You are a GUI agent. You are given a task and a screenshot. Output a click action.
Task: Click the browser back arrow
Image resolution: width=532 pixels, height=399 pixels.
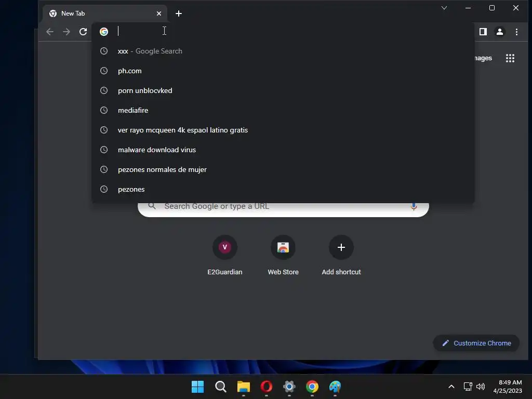50,32
